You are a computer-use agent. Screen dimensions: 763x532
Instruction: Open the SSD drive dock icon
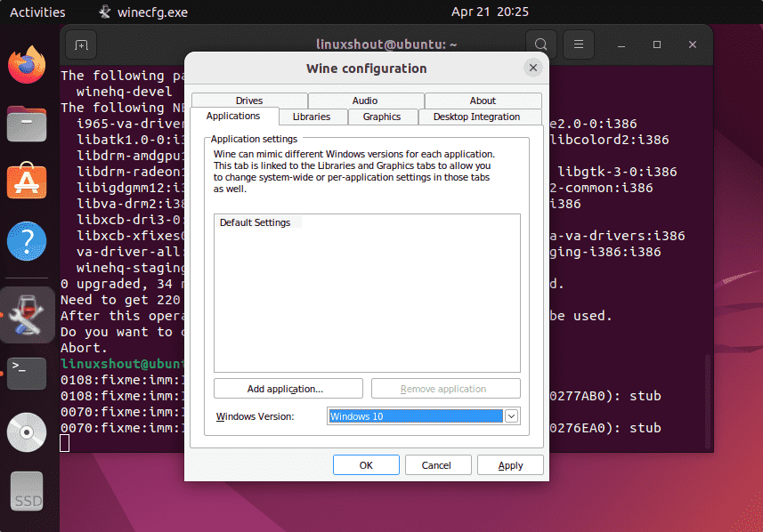coord(27,492)
